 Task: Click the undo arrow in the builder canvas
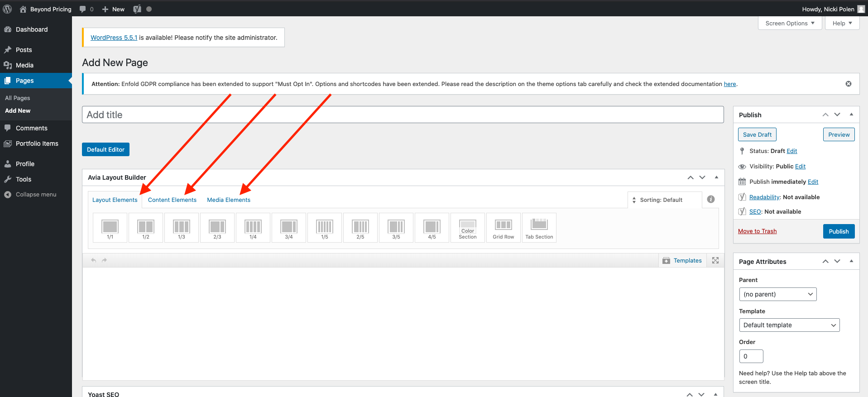[94, 260]
